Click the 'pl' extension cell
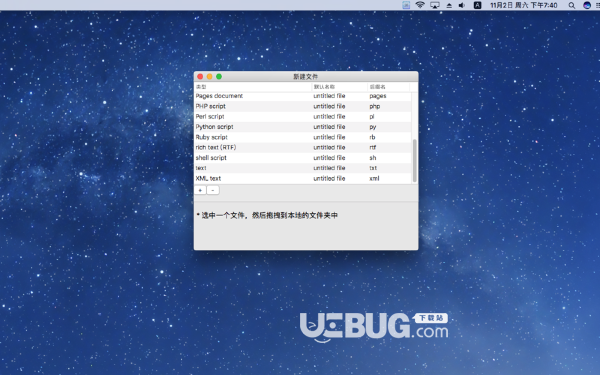 [372, 117]
